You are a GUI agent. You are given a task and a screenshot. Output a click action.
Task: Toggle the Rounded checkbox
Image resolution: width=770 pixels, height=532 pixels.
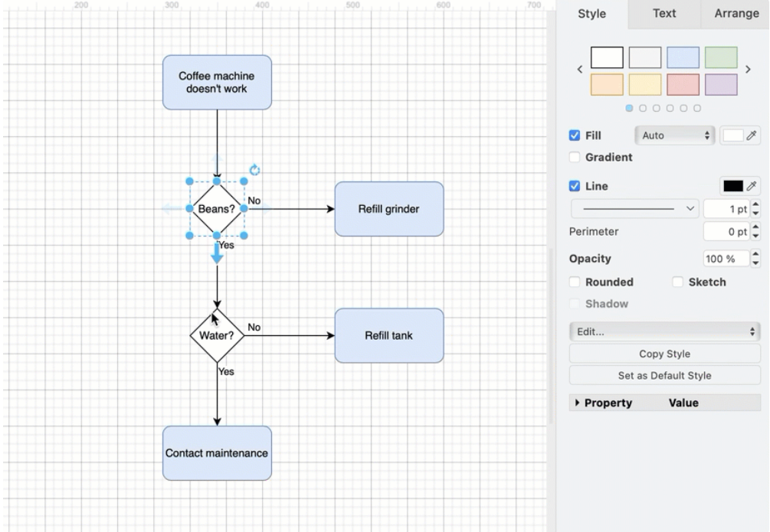point(575,282)
